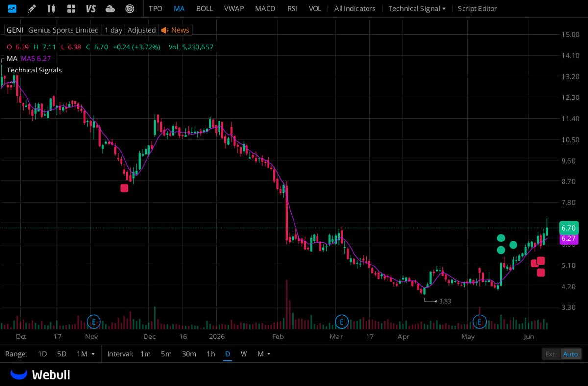The width and height of the screenshot is (588, 386).
Task: Select the W weekly interval
Action: (x=244, y=354)
